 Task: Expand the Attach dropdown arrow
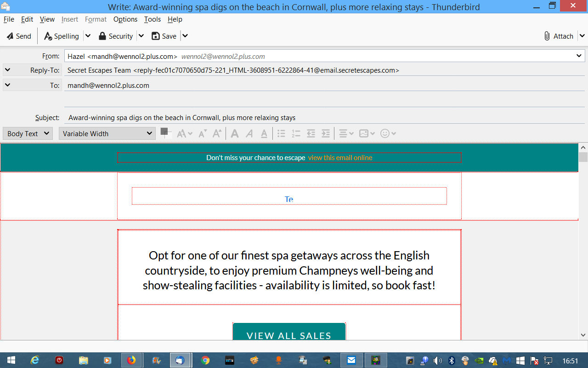click(582, 36)
